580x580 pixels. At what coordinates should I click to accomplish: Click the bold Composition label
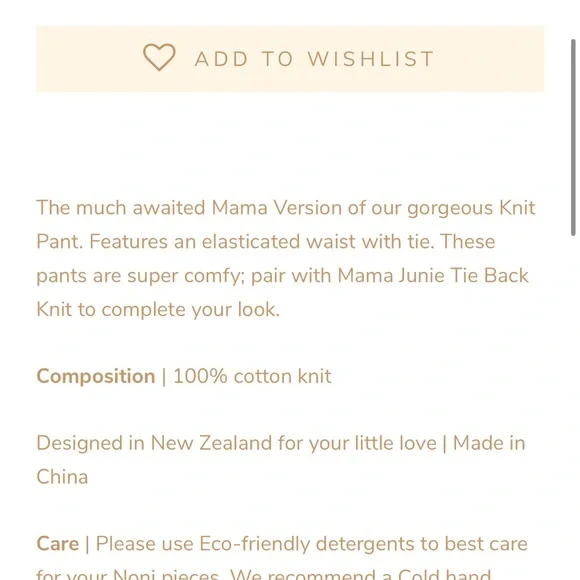click(95, 377)
